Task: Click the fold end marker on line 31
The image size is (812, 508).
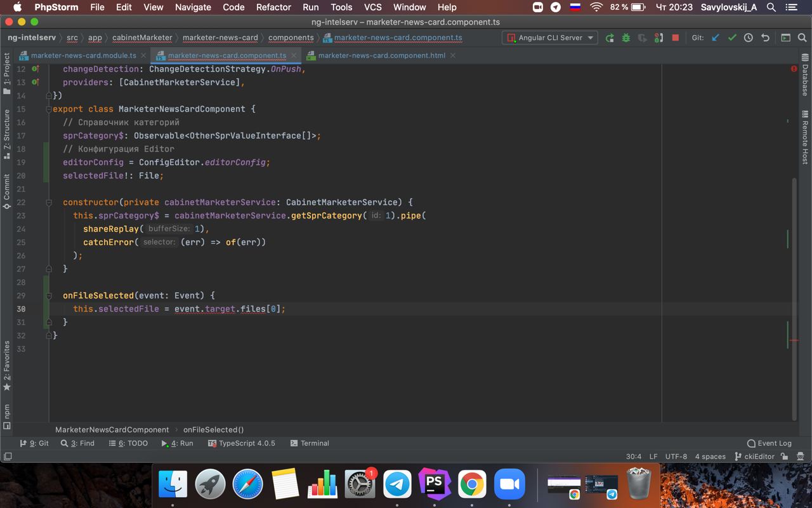Action: (48, 322)
